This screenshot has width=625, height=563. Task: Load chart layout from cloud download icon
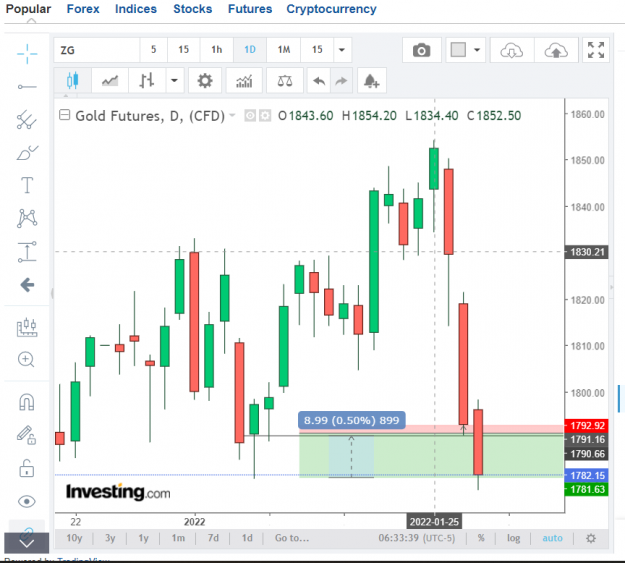[x=512, y=50]
